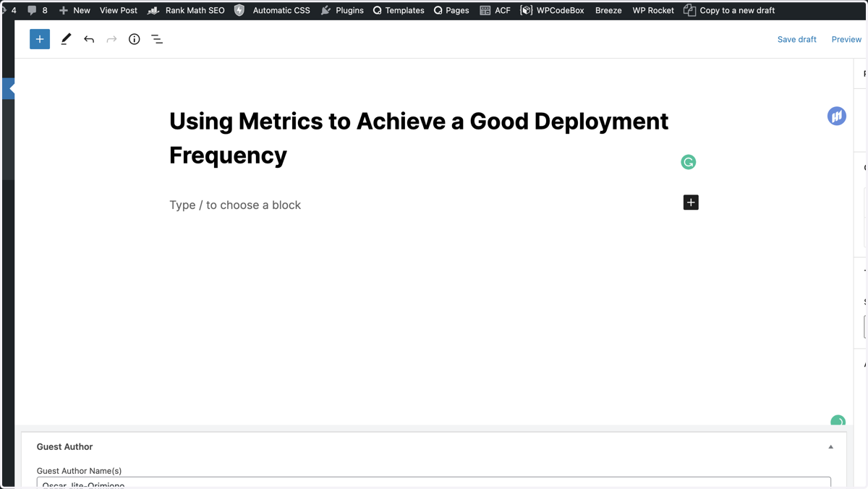868x489 pixels.
Task: Click the Guest Author Name(s) input field
Action: [x=434, y=483]
